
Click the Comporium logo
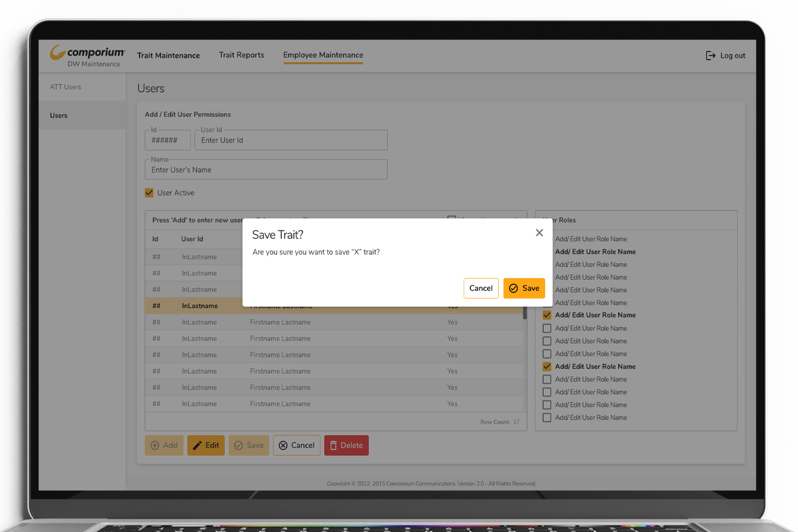[x=88, y=53]
